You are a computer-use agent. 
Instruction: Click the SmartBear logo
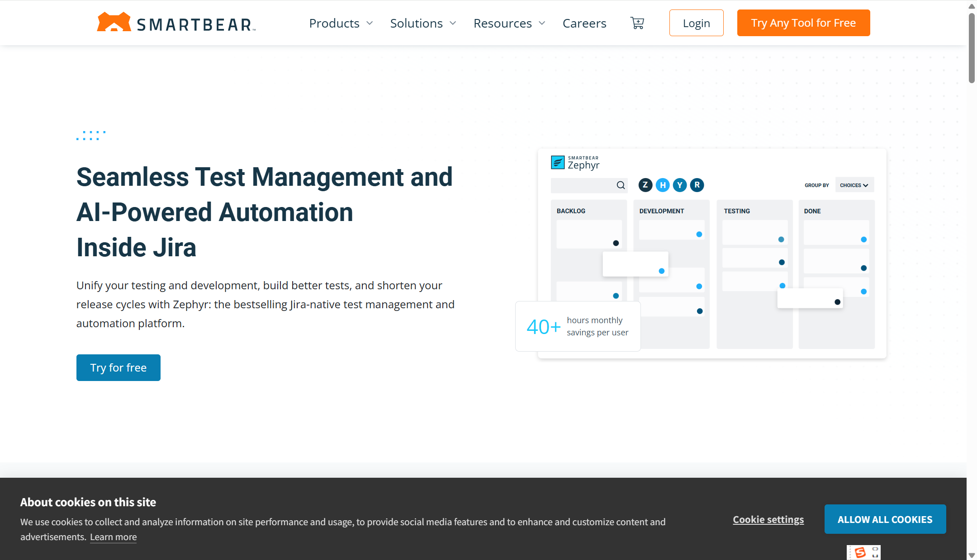pyautogui.click(x=176, y=23)
